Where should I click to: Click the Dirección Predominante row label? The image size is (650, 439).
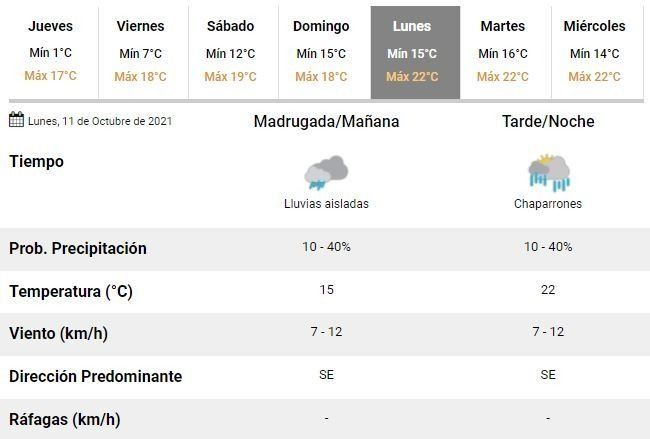coord(95,377)
